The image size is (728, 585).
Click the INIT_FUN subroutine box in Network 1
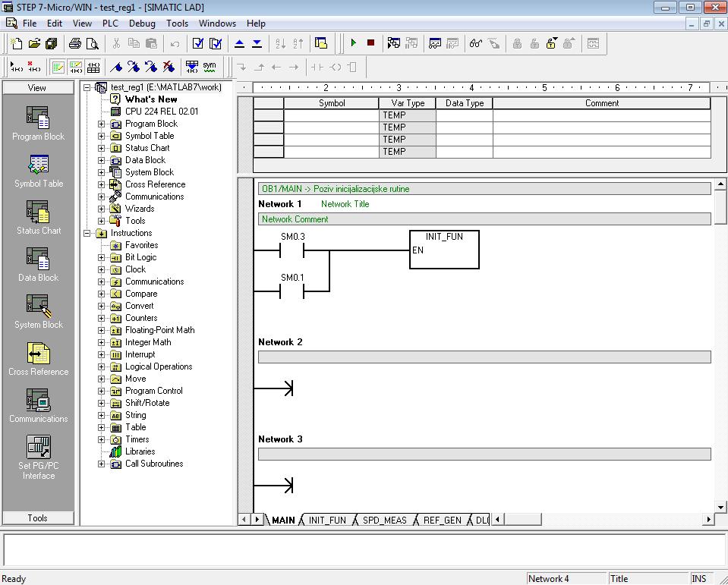[444, 250]
